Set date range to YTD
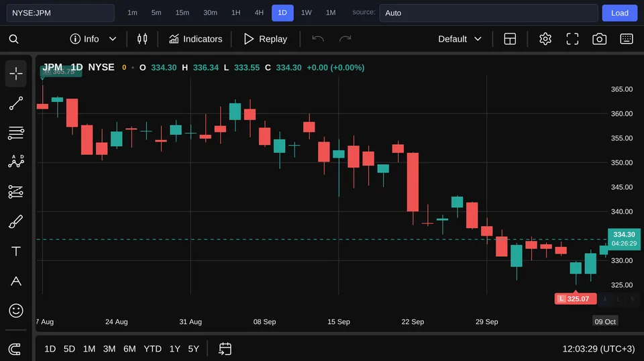Image resolution: width=644 pixels, height=361 pixels. (152, 349)
